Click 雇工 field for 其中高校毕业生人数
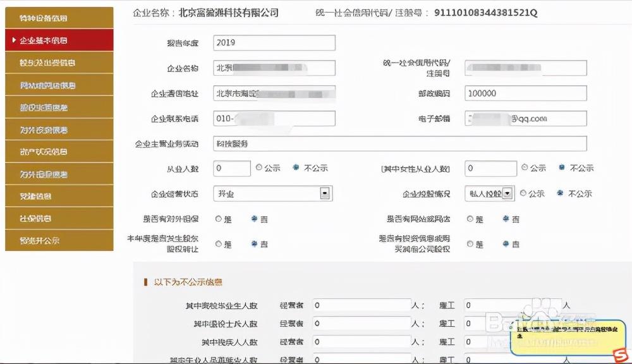The width and height of the screenshot is (632, 364). click(513, 305)
